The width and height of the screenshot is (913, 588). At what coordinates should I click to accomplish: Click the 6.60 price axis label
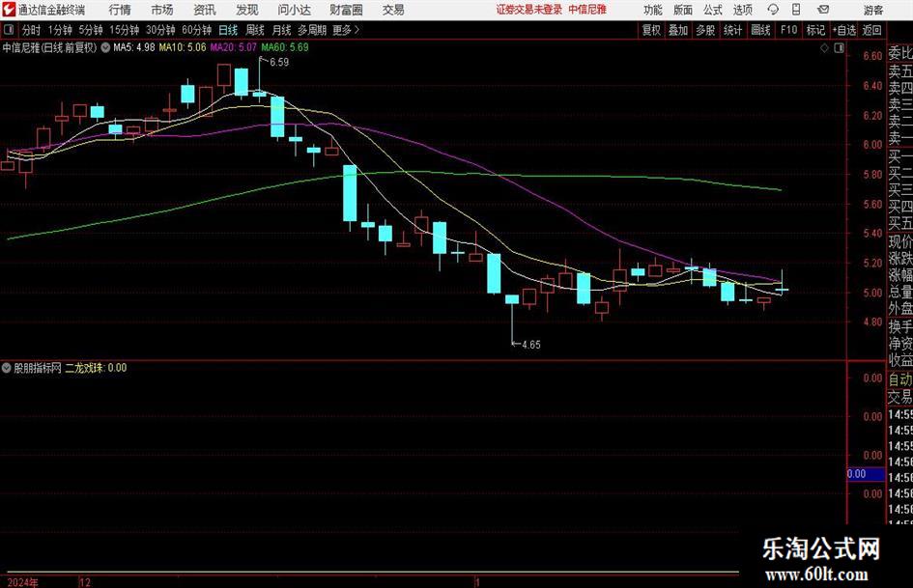(872, 56)
